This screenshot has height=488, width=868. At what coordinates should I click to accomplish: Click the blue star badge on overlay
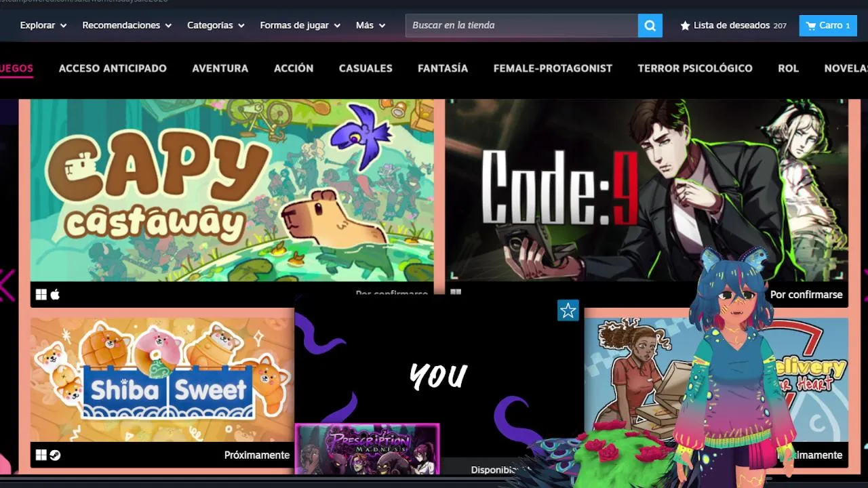[x=568, y=310]
